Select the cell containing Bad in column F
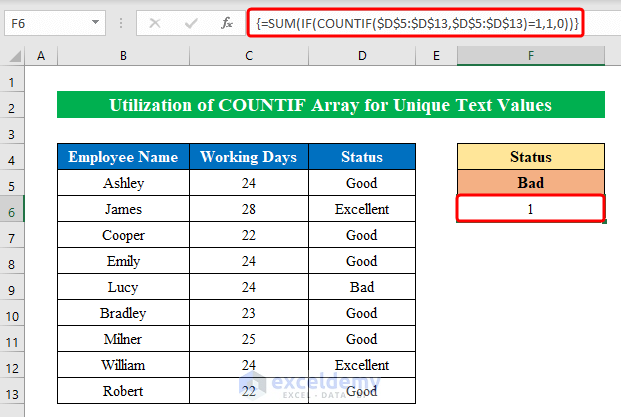The image size is (621, 417). [531, 183]
